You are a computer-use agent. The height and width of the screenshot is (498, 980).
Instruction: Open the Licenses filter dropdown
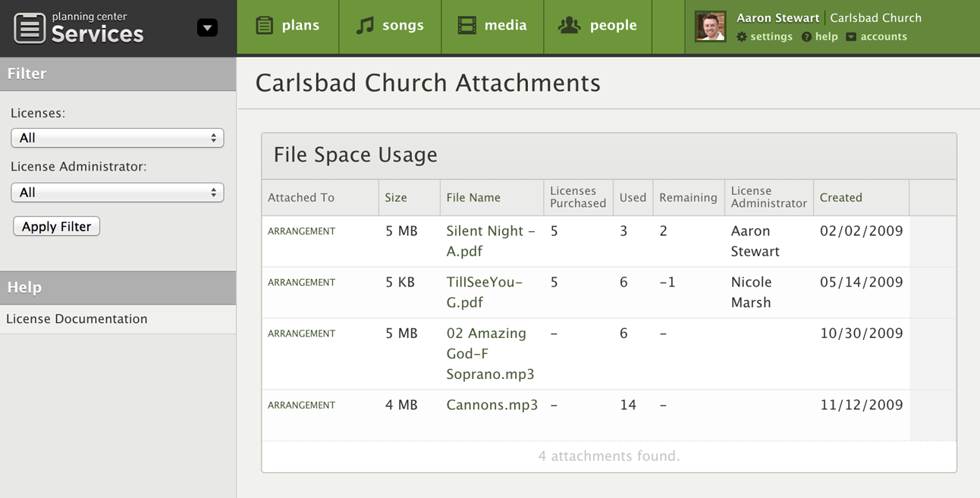tap(117, 137)
